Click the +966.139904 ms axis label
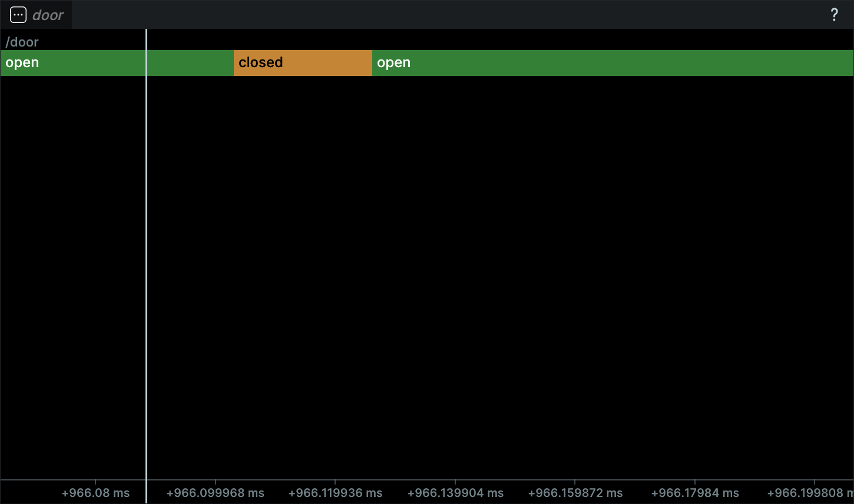Screen dimensions: 854x504 [x=455, y=493]
